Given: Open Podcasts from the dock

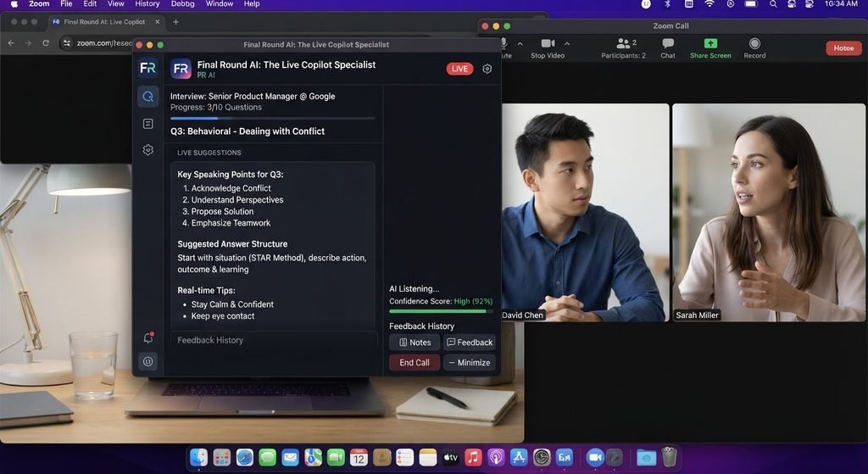Looking at the screenshot, I should point(496,457).
